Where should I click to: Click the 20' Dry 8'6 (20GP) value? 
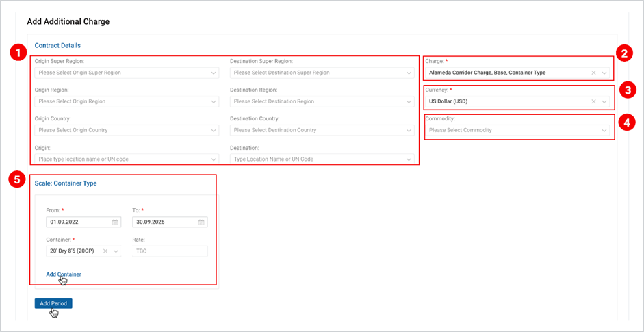tap(73, 251)
